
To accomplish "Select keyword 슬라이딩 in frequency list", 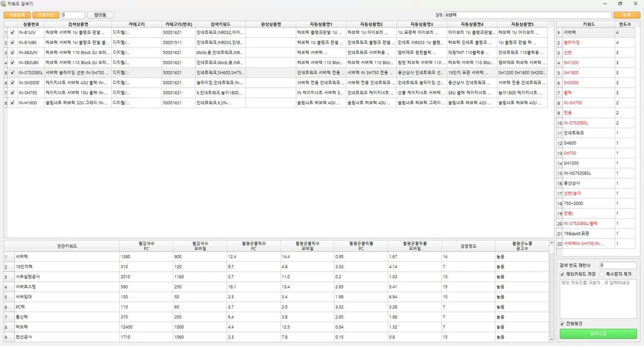I will tap(589, 42).
